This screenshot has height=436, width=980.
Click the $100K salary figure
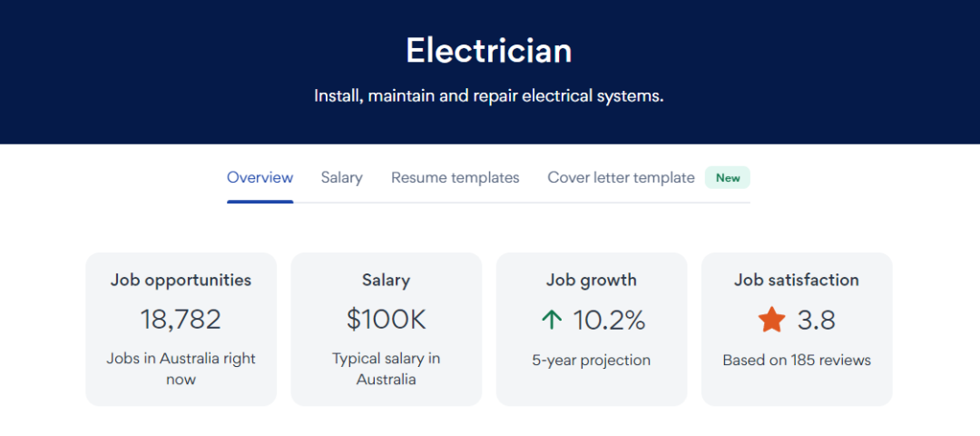pos(386,320)
